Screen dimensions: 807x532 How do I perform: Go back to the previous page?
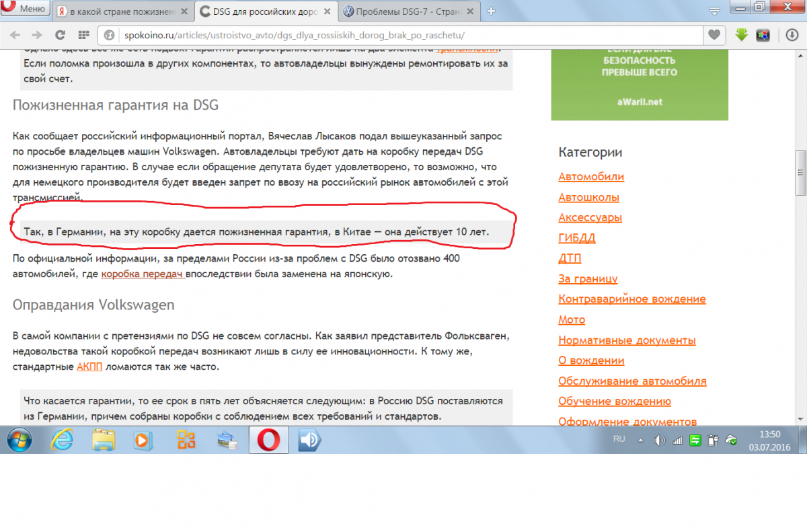pyautogui.click(x=15, y=35)
